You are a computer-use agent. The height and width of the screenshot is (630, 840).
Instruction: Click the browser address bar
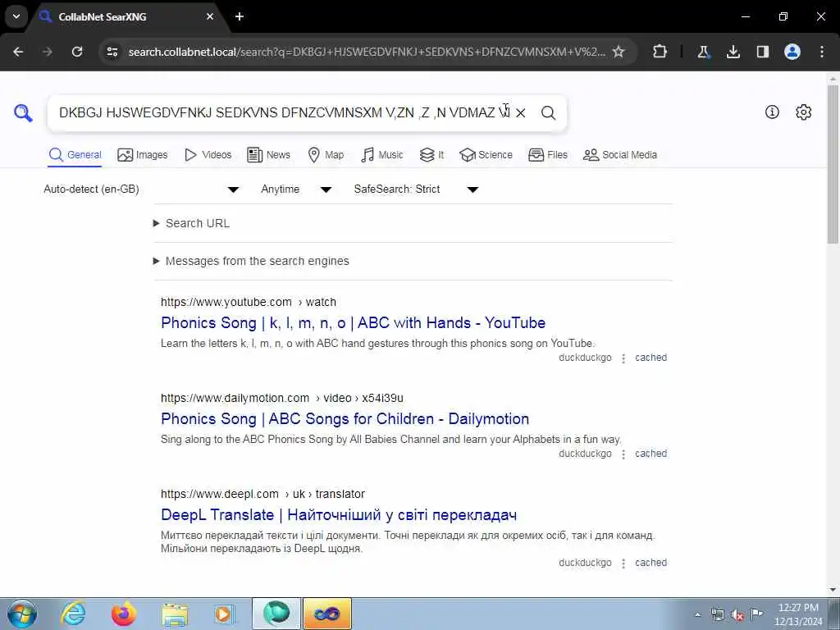coord(367,52)
